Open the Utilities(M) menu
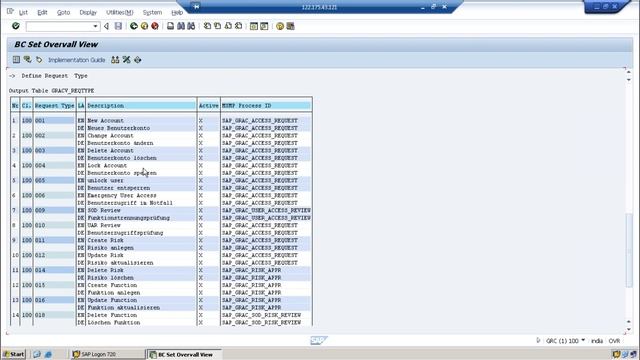 (x=120, y=13)
